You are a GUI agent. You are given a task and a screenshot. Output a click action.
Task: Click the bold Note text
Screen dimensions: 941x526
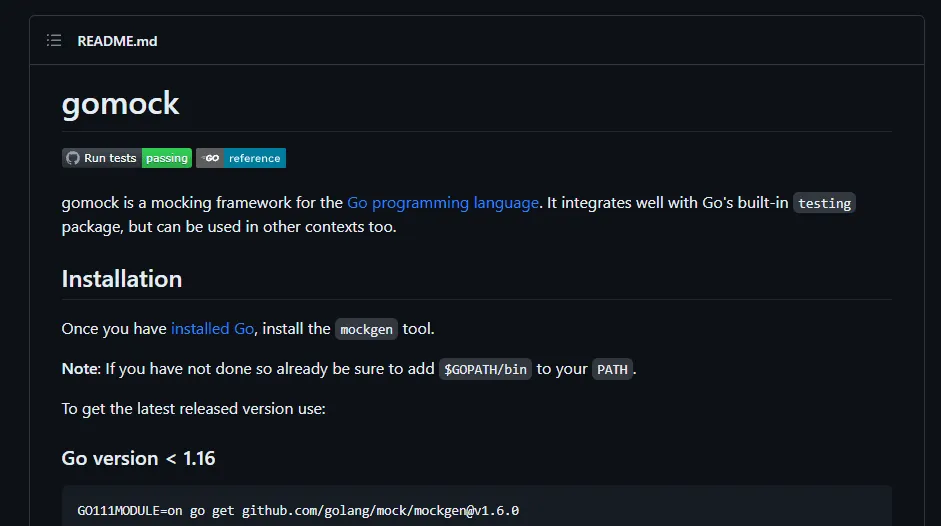tap(80, 369)
